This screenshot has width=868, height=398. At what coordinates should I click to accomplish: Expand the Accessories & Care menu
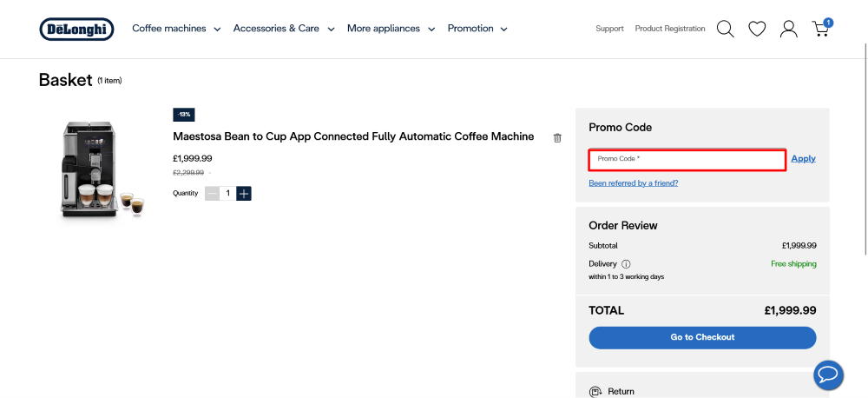[284, 29]
